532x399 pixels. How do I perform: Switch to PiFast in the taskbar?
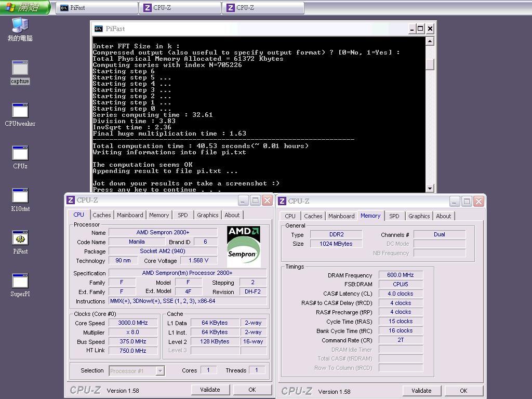coord(97,8)
